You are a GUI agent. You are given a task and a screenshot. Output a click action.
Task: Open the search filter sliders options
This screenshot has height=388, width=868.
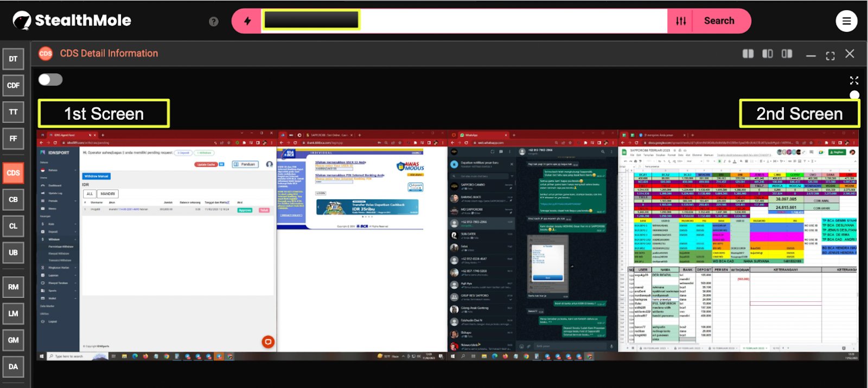click(x=681, y=21)
